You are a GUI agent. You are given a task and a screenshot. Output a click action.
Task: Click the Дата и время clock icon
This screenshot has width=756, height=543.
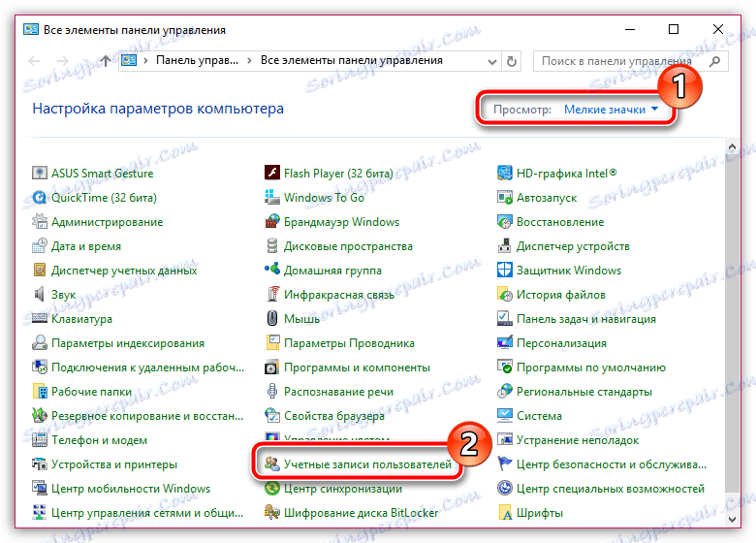(39, 246)
